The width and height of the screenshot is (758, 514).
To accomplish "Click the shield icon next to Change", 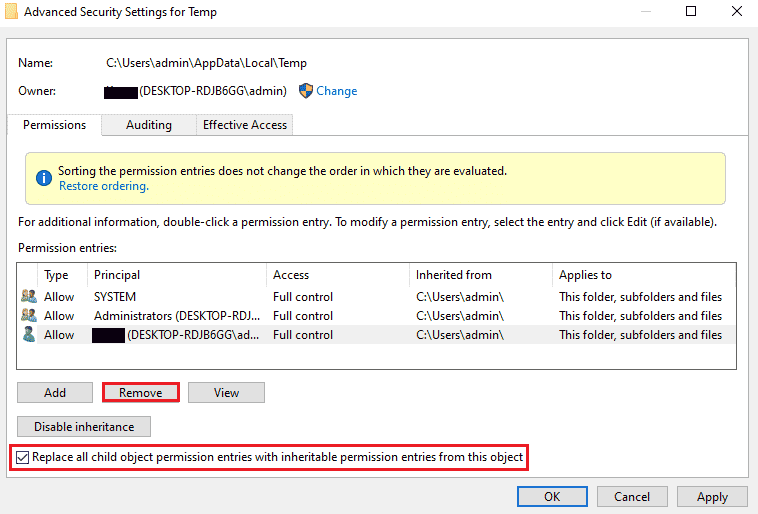I will pos(306,91).
